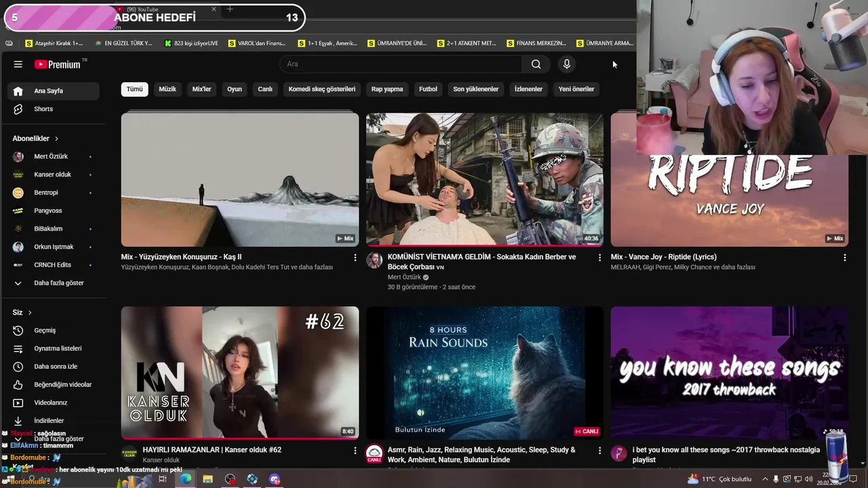Open the weather widget 11°C
The width and height of the screenshot is (868, 488).
[719, 479]
